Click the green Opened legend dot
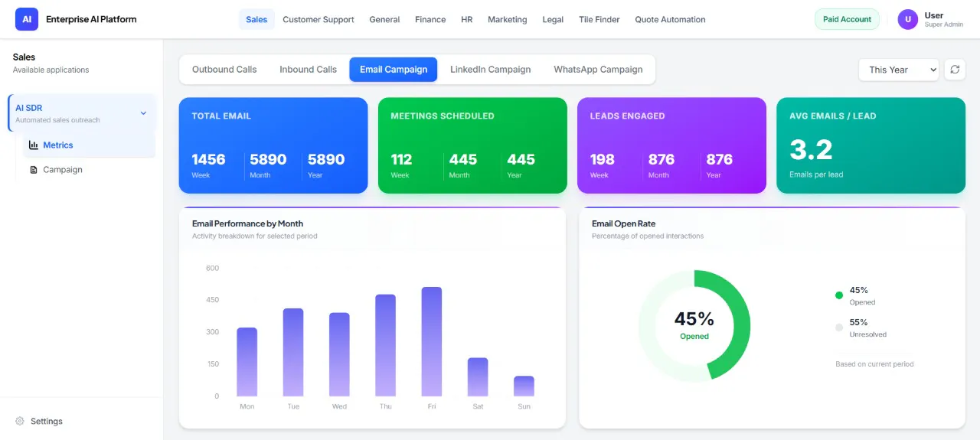980x440 pixels. tap(839, 295)
